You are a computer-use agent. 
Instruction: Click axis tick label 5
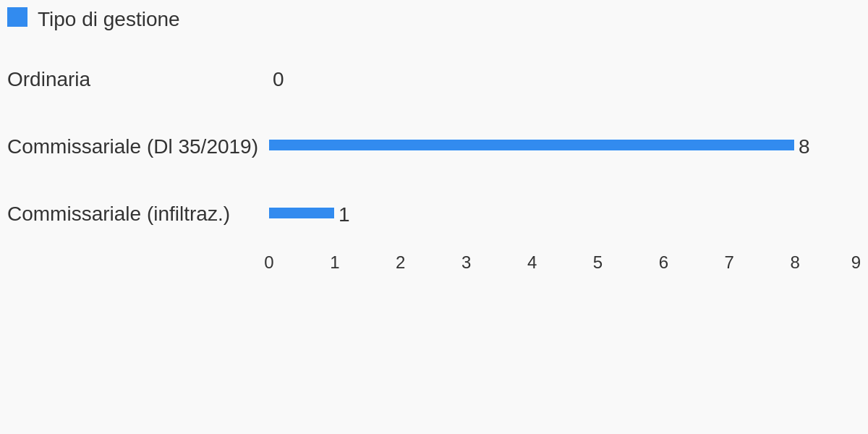[x=597, y=263]
